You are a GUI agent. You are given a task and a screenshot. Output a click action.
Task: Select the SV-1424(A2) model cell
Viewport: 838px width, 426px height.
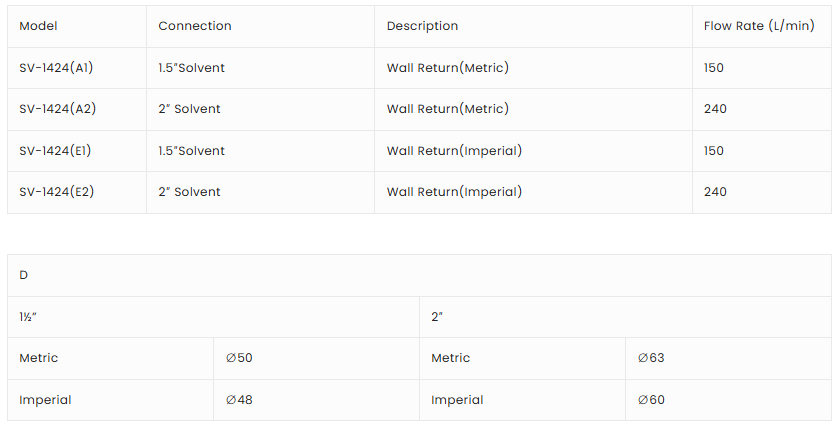click(58, 109)
